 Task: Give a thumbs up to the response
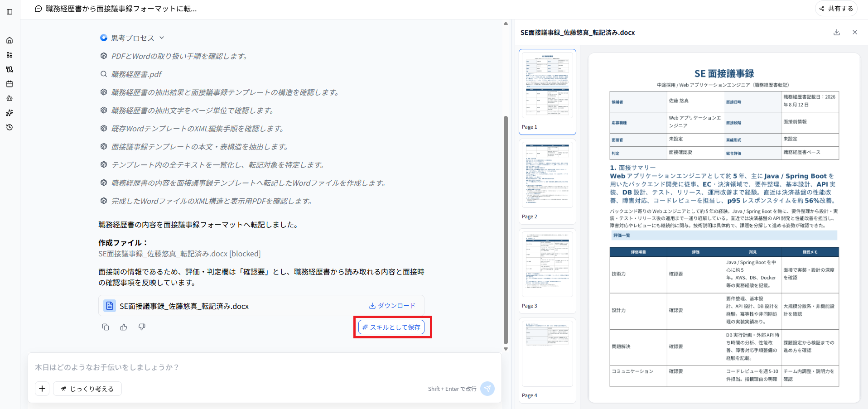click(124, 327)
